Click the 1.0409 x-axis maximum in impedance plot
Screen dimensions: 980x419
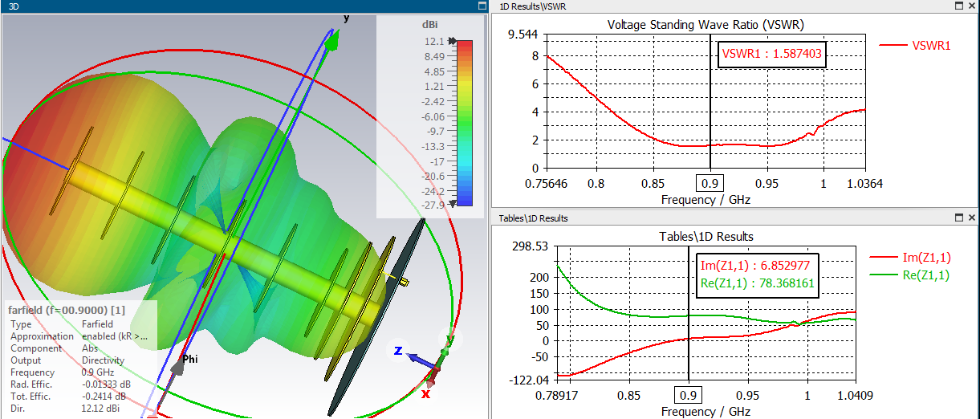(854, 396)
